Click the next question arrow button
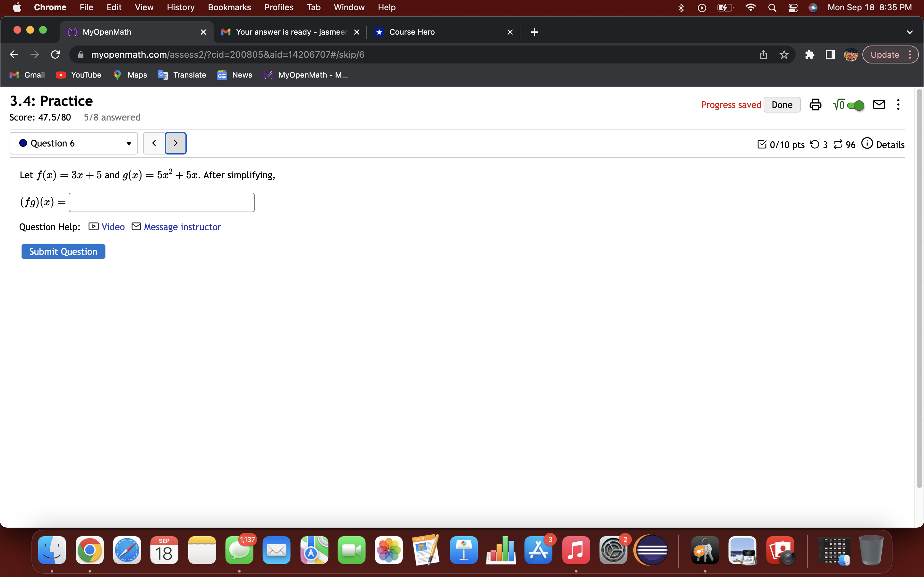The height and width of the screenshot is (577, 924). point(175,143)
